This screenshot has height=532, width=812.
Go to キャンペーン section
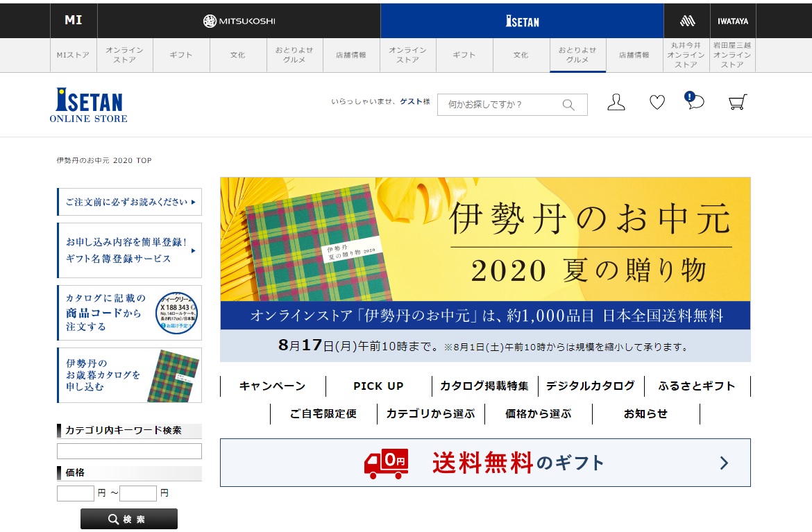pos(272,386)
